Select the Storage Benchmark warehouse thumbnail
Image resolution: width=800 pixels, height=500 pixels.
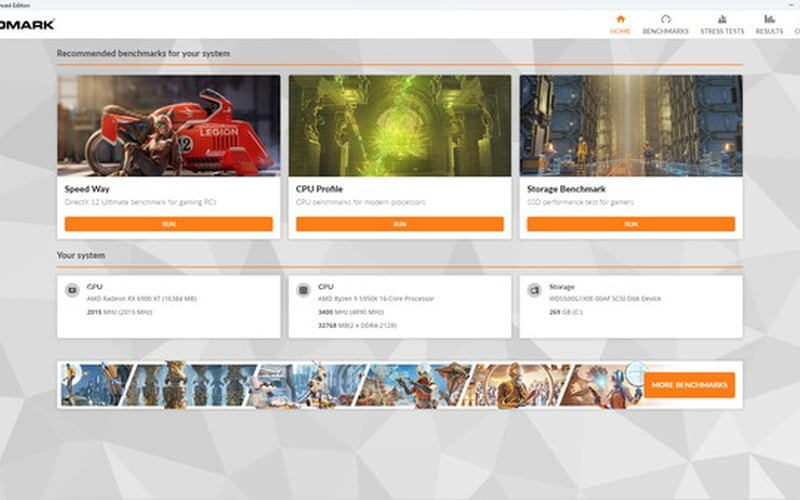click(x=631, y=126)
